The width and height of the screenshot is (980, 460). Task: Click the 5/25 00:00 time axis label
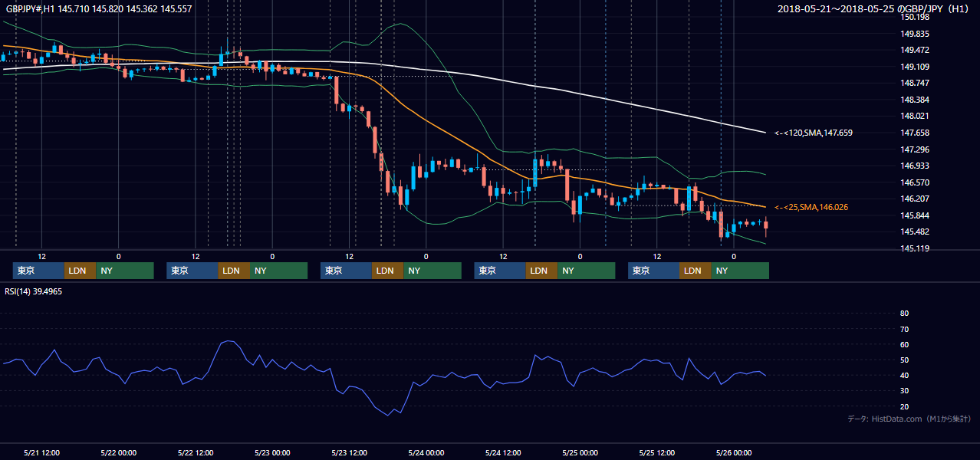click(580, 453)
